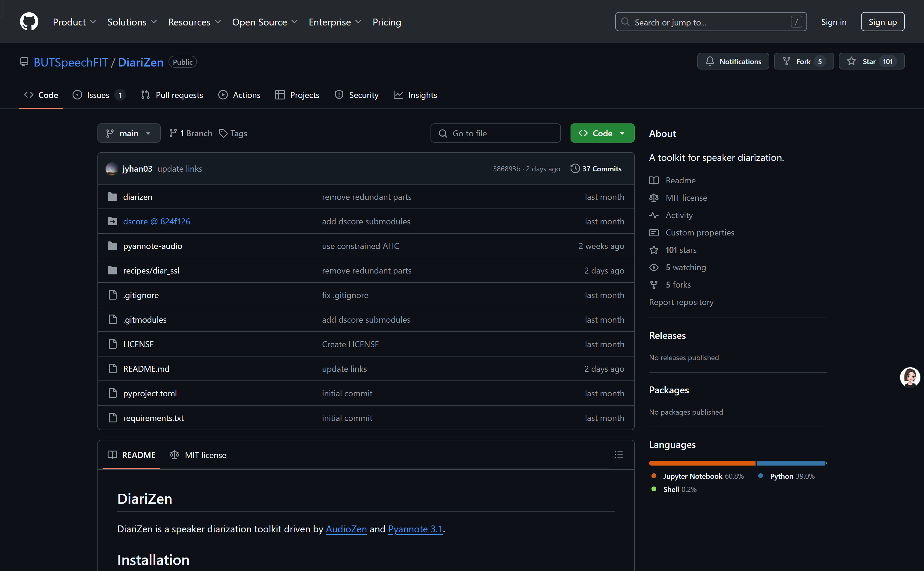
Task: Open the Pull requests tab
Action: tap(172, 95)
